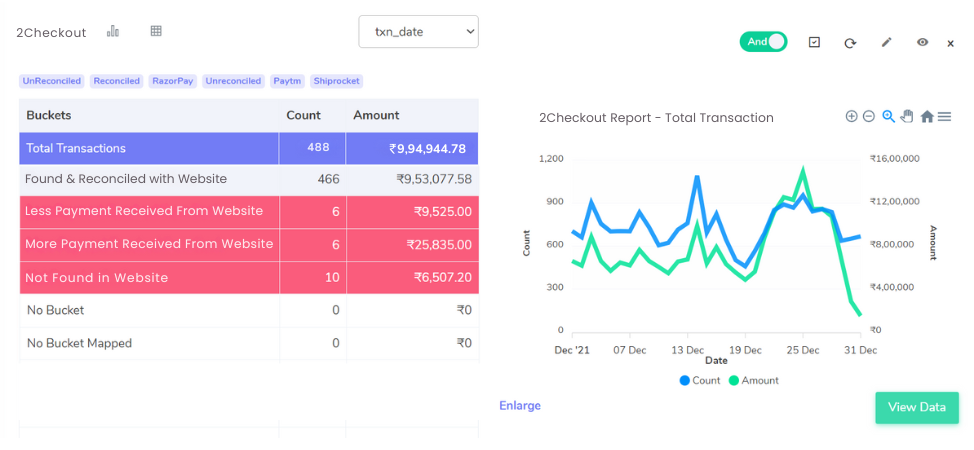Click the Count column header
Viewport: 974px width, 450px height.
[x=312, y=115]
